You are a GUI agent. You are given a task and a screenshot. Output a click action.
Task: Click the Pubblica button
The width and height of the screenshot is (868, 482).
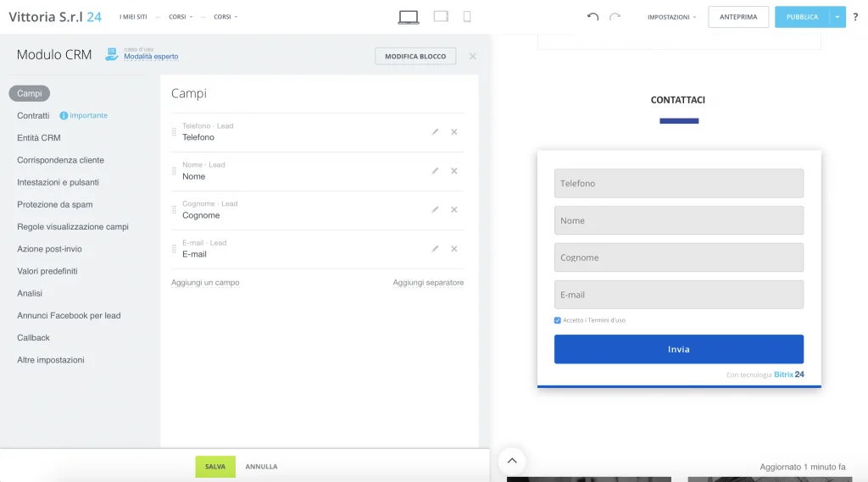click(x=802, y=17)
